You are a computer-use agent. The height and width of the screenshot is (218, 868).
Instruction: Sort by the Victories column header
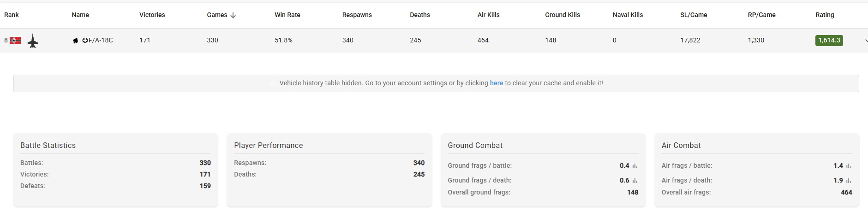point(152,15)
